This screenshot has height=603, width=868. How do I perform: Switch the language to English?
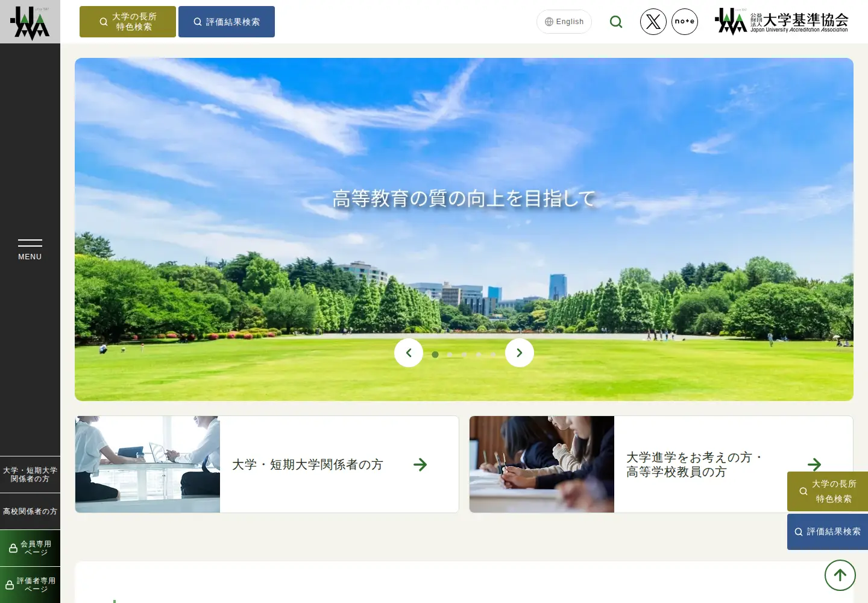pos(564,22)
